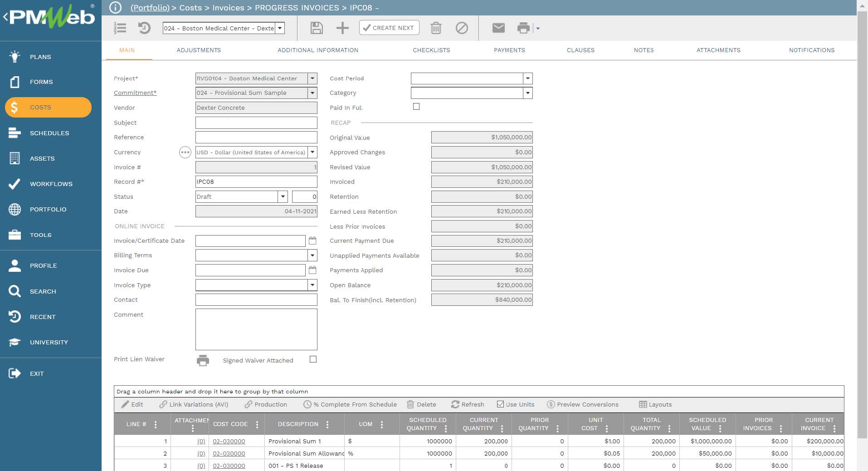Viewport: 868px width, 471px height.
Task: Open cost code link for line 1
Action: click(x=229, y=441)
